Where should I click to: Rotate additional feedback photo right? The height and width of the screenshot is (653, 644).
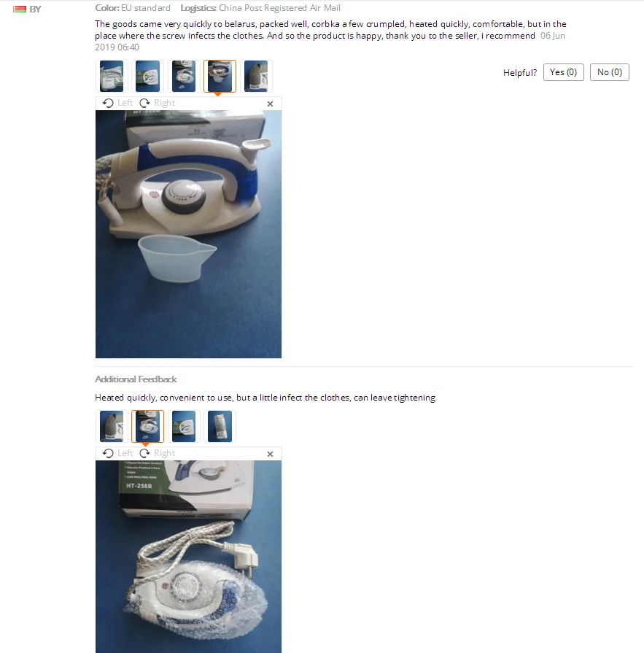158,453
